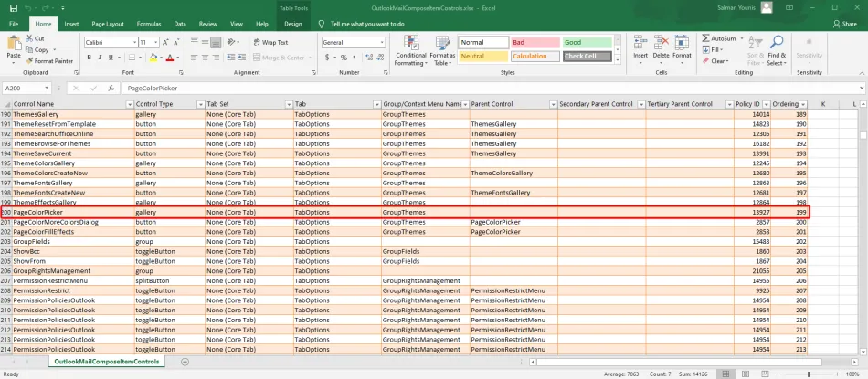Click the Format Painter tool
This screenshot has height=379, width=868.
pyautogui.click(x=51, y=61)
